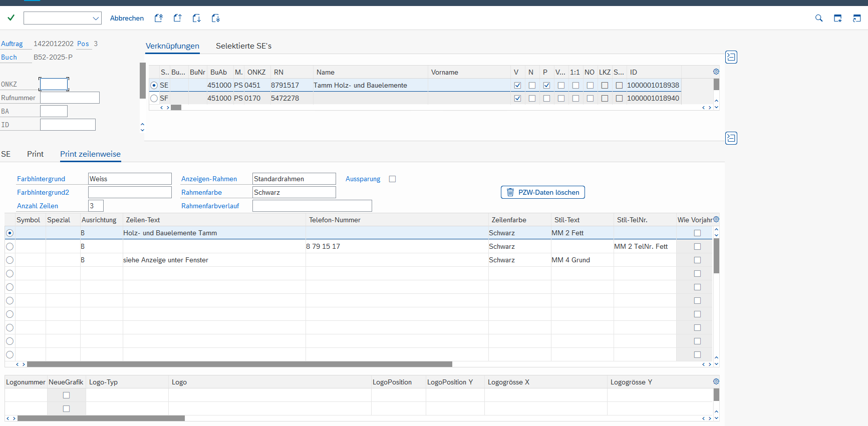
Task: Go to last page using toolbar icon
Action: point(215,18)
